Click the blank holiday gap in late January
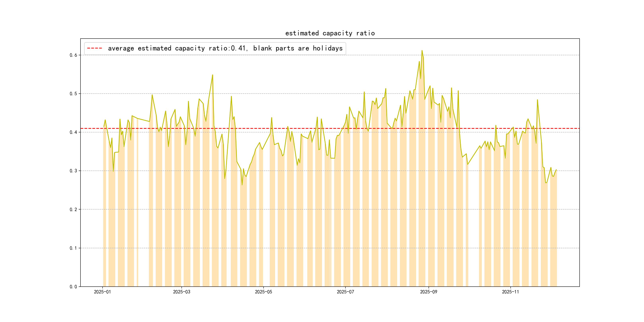The width and height of the screenshot is (644, 322). click(143, 225)
